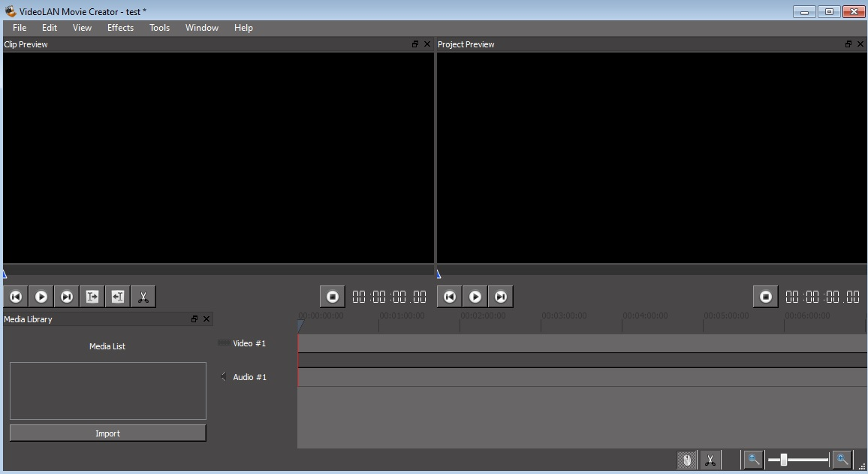The height and width of the screenshot is (474, 868).
Task: Float the Media Library panel
Action: [x=194, y=319]
